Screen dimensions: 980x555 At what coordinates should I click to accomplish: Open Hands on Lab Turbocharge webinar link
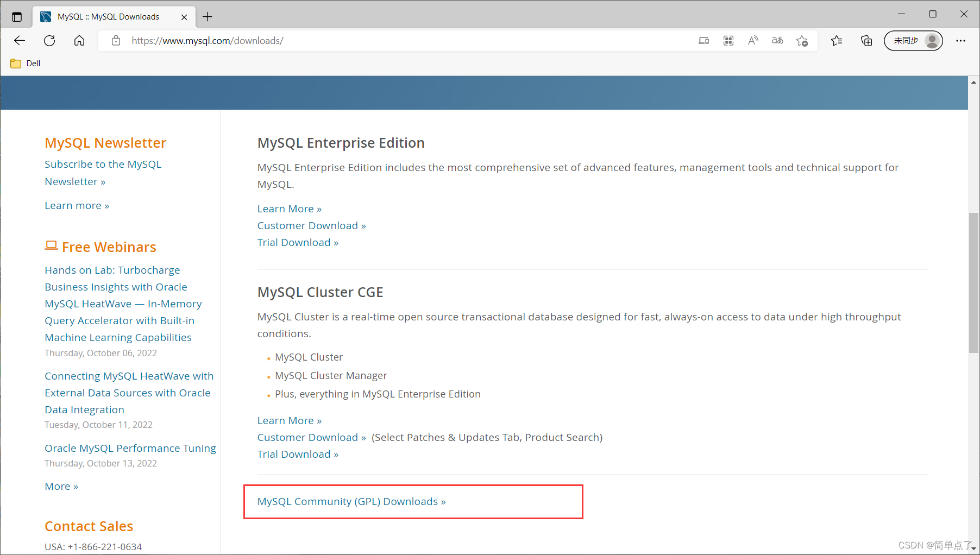(x=123, y=304)
